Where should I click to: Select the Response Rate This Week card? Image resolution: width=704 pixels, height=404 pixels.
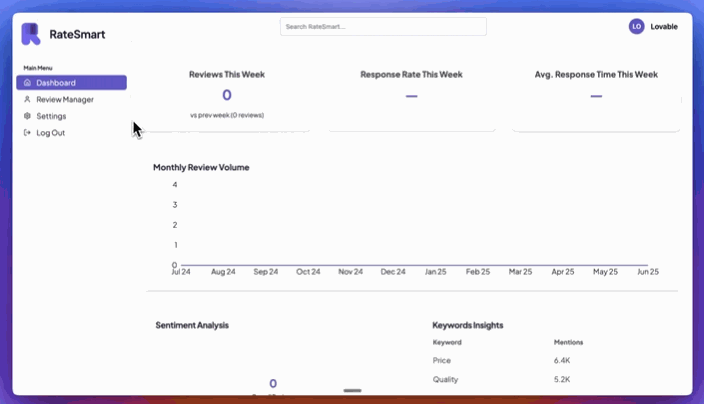click(411, 95)
